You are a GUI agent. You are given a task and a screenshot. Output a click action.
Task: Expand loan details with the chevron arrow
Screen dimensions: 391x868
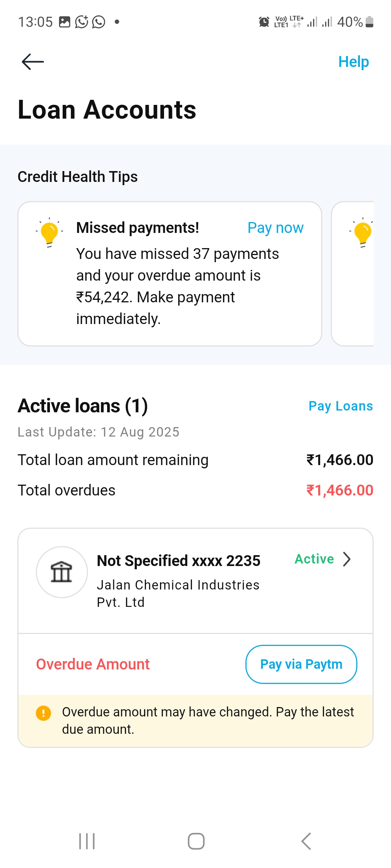click(x=347, y=559)
